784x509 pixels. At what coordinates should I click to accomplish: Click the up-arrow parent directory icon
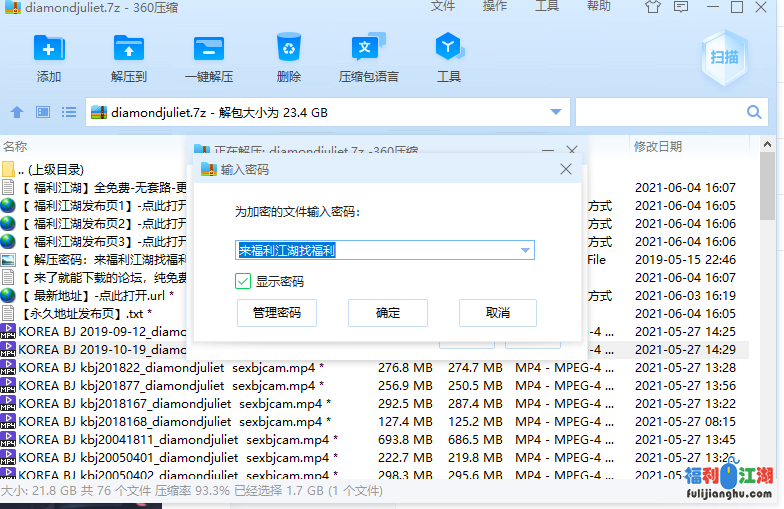(17, 112)
